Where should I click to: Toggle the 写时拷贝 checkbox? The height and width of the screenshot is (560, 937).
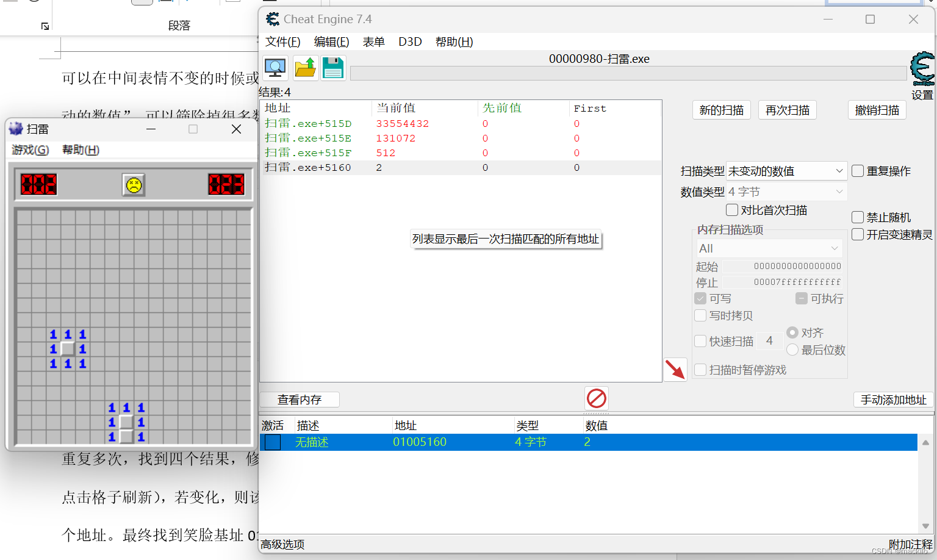(700, 315)
